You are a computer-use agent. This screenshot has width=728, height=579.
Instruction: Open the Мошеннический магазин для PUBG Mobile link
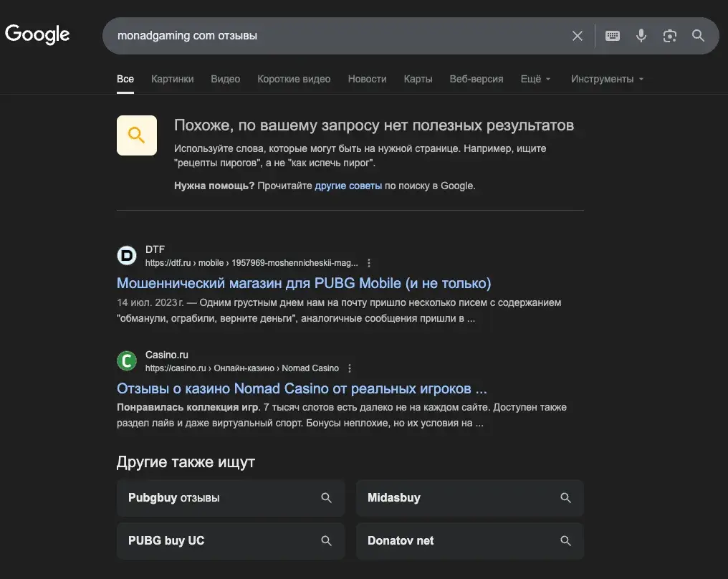tap(304, 283)
